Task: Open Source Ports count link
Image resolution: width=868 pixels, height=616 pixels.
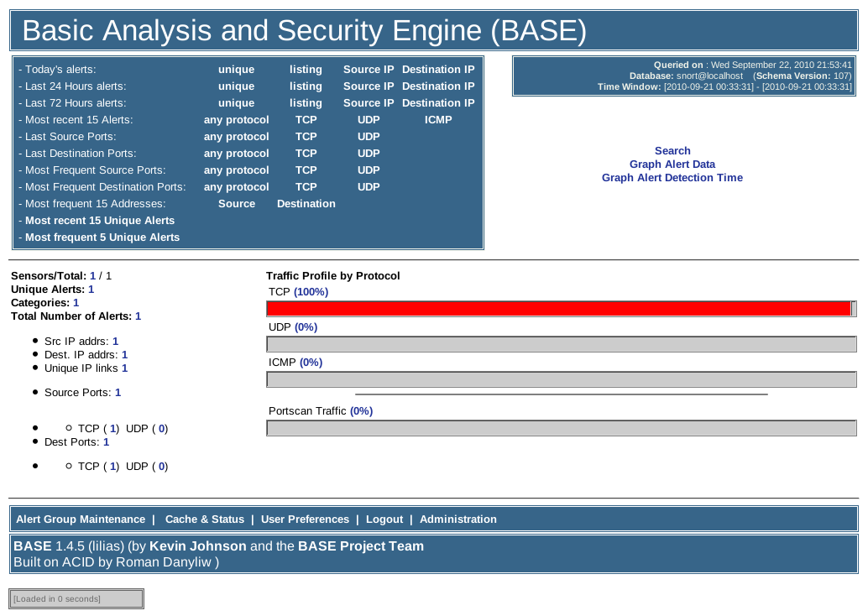Action: coord(118,393)
